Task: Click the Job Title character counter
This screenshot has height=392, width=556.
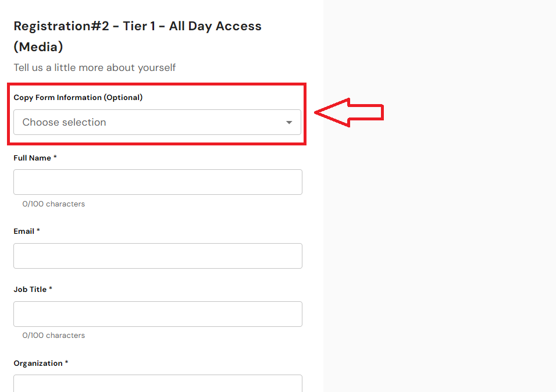Action: coord(54,336)
